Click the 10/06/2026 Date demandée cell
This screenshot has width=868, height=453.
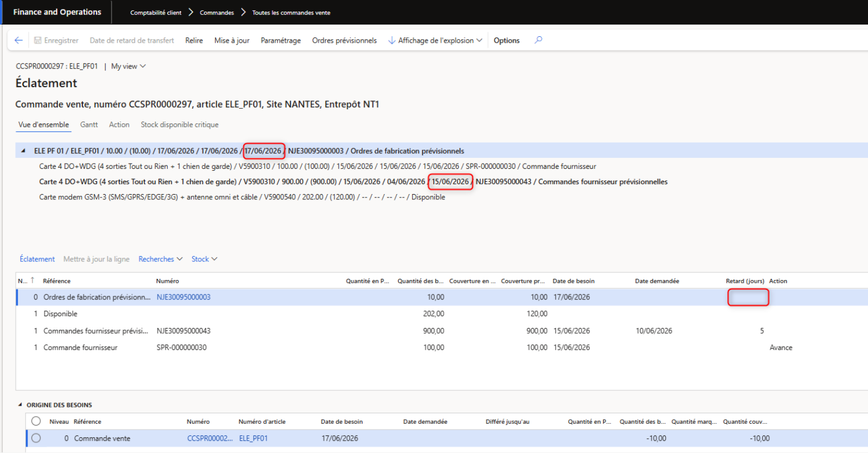pos(653,331)
